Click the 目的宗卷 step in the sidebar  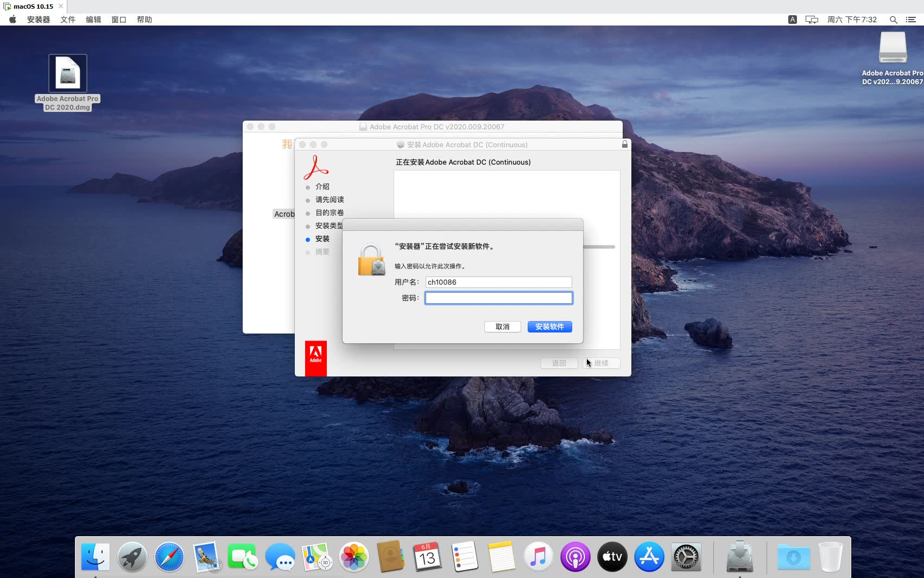click(330, 212)
